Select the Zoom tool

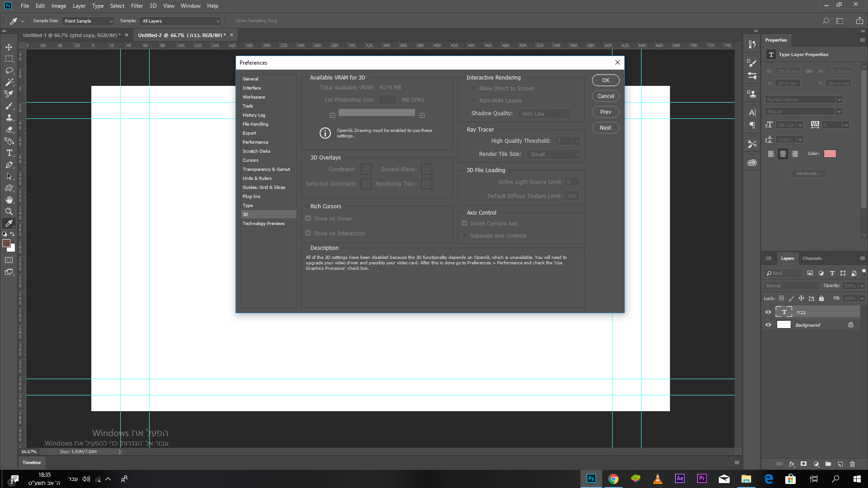tap(9, 211)
